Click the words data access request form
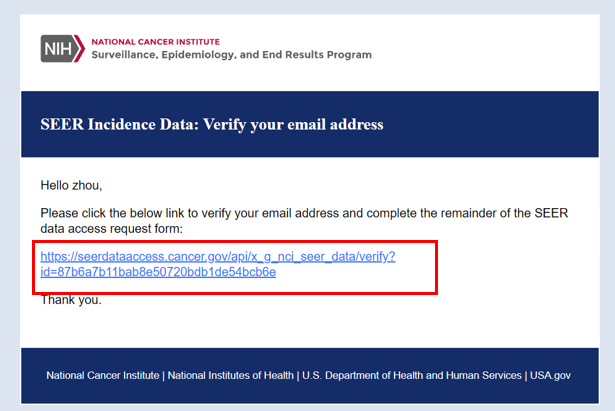The width and height of the screenshot is (615, 411). point(111,229)
